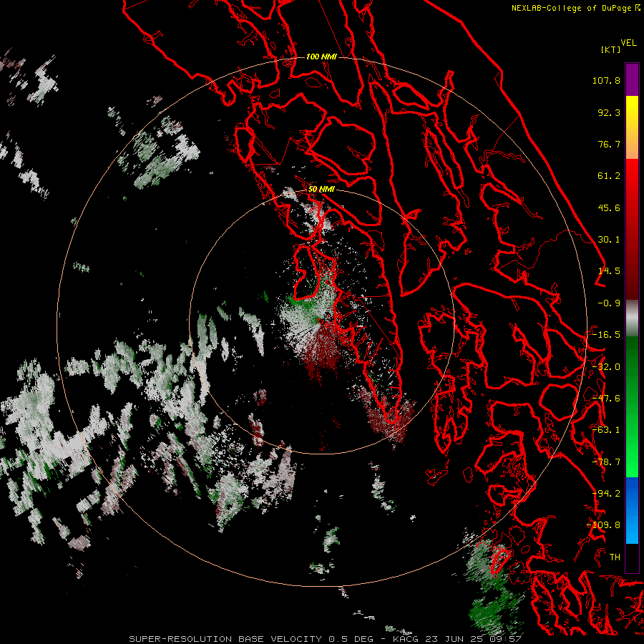Select the 30.1 legend value
Screen dimensions: 644x644
609,240
